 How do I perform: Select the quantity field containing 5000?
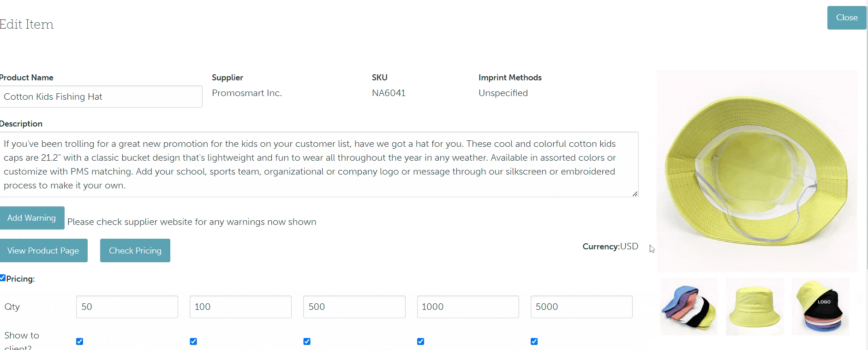(x=581, y=307)
